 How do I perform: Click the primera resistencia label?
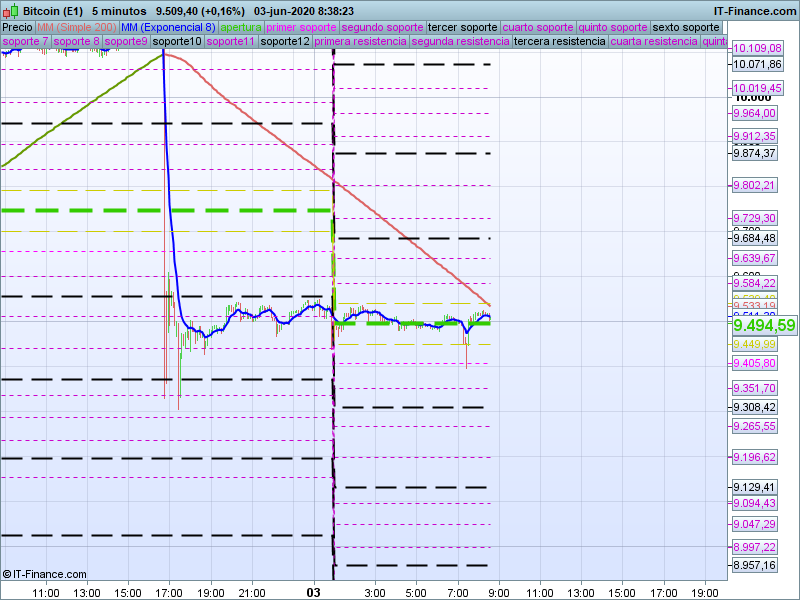tap(360, 42)
